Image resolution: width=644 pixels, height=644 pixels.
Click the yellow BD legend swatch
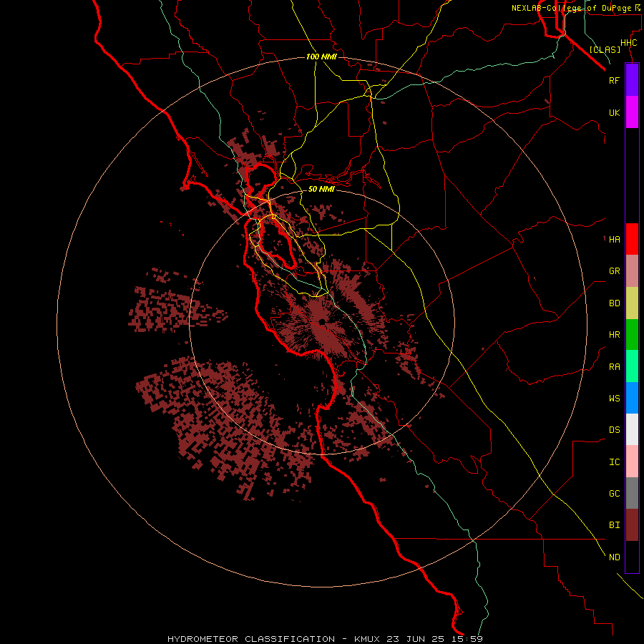(x=632, y=303)
